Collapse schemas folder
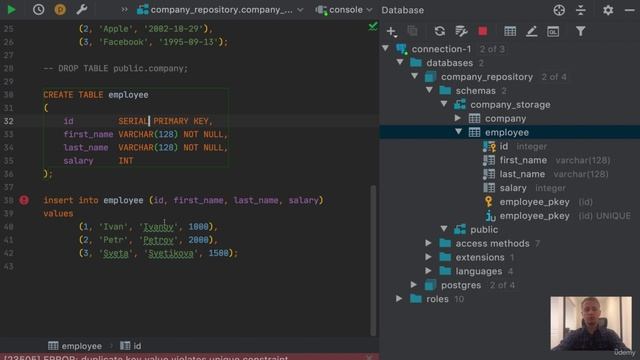The width and height of the screenshot is (640, 360). (429, 90)
